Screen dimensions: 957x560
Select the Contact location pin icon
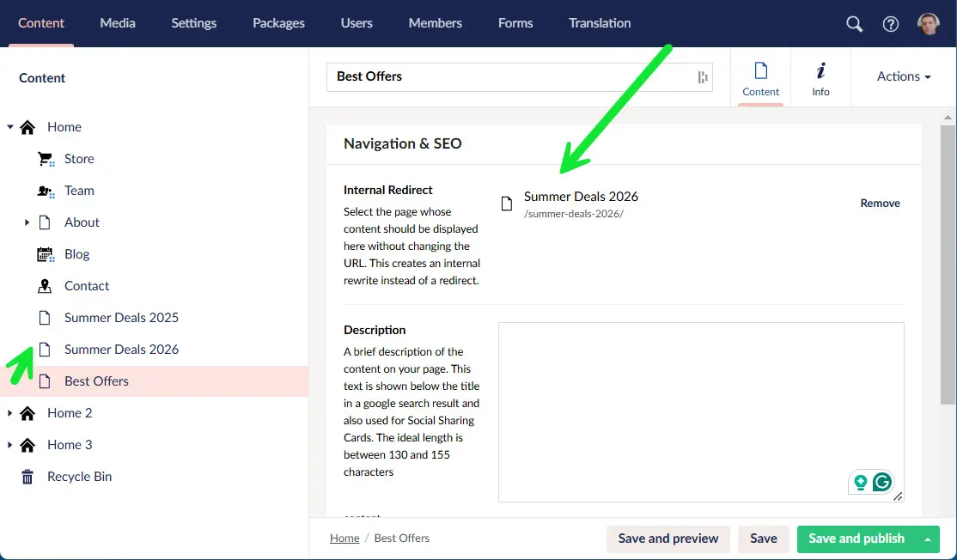[45, 285]
